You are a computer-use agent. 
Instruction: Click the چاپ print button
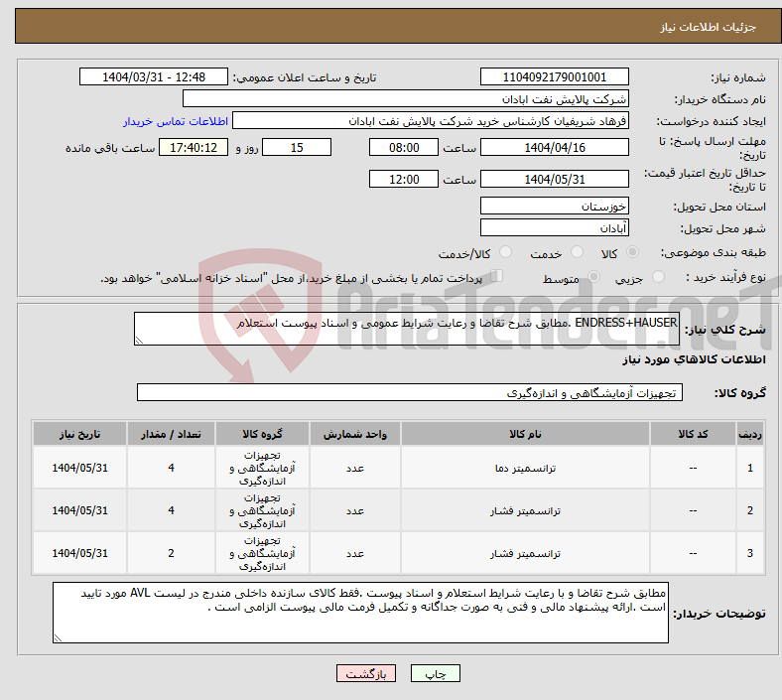[436, 673]
